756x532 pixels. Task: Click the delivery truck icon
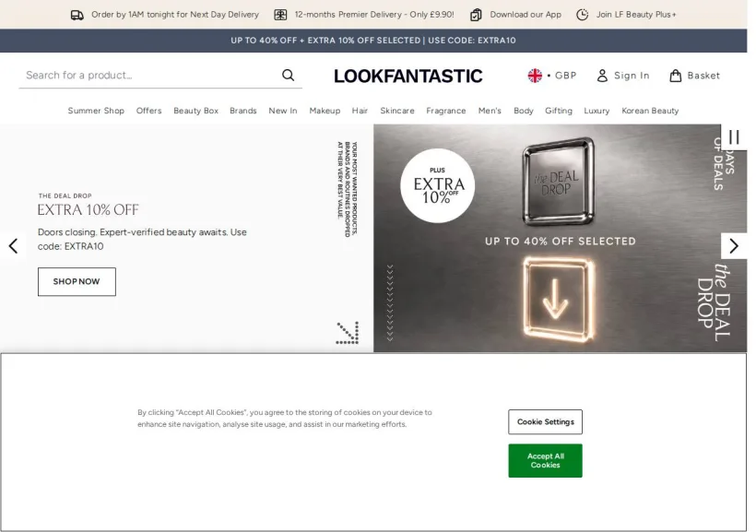77,15
